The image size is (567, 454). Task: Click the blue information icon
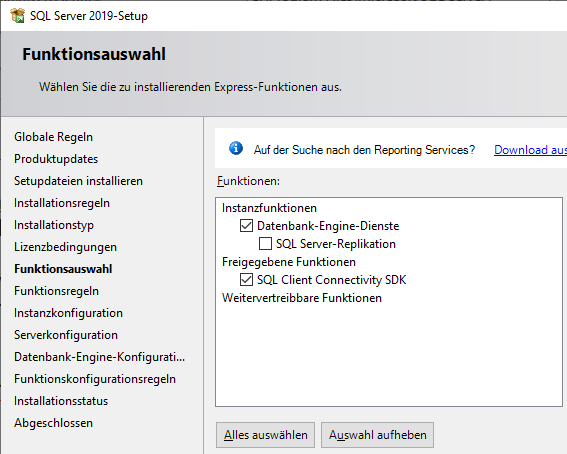tap(236, 148)
